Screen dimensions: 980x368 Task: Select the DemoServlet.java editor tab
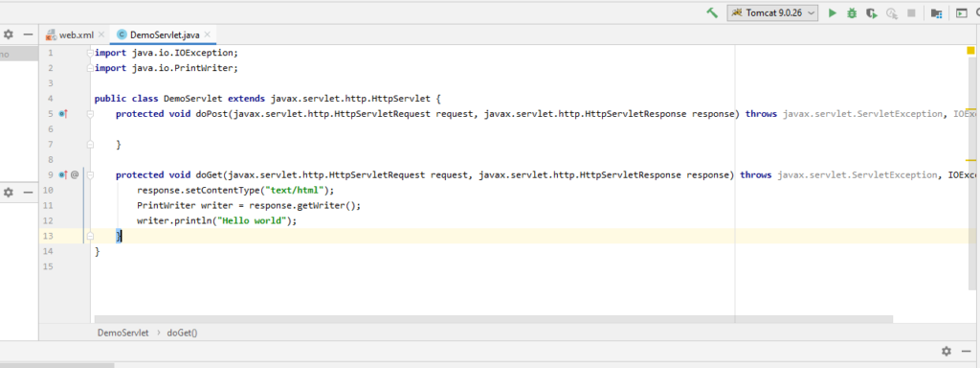click(165, 35)
